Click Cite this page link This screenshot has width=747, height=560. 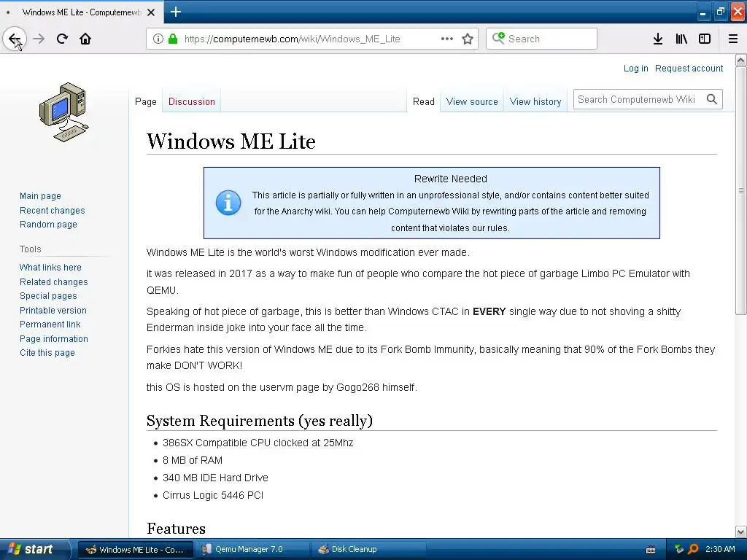(x=47, y=353)
